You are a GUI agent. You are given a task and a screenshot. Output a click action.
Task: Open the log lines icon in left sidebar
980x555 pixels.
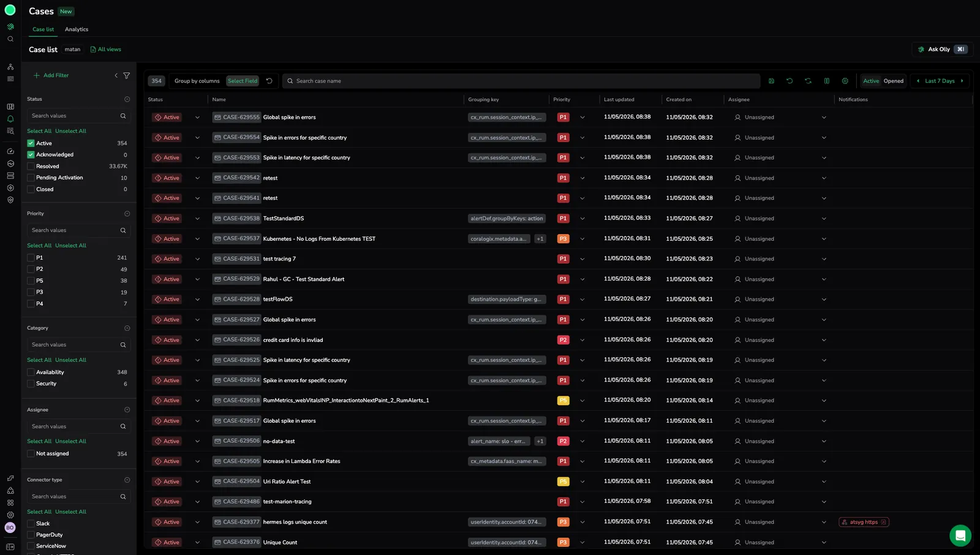[x=10, y=79]
